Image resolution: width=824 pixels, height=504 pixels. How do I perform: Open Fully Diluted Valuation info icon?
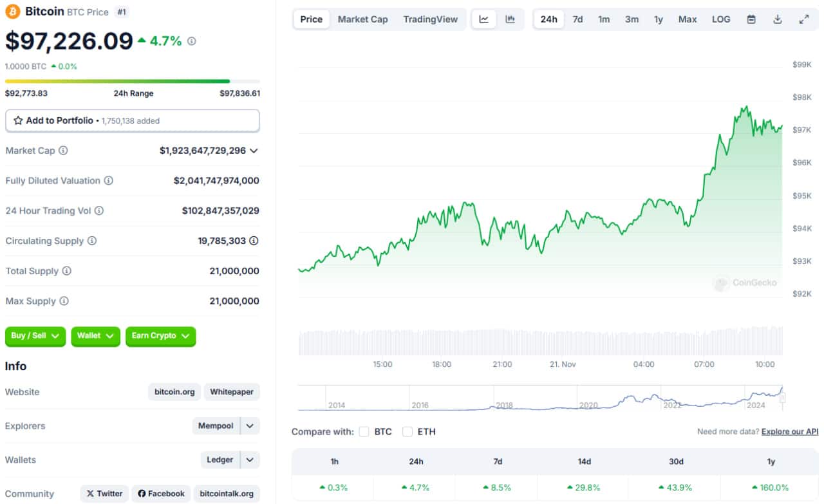pos(109,181)
